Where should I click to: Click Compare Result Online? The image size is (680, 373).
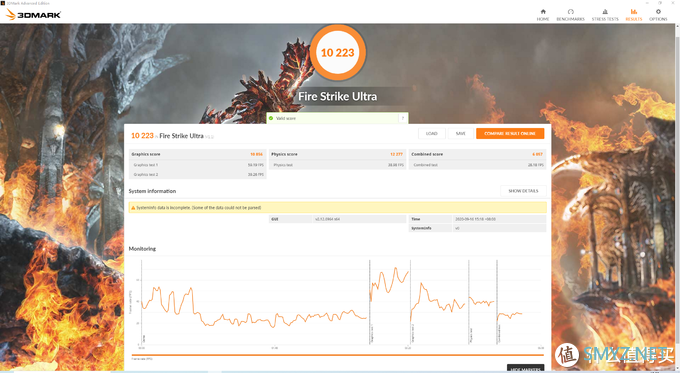click(x=510, y=134)
